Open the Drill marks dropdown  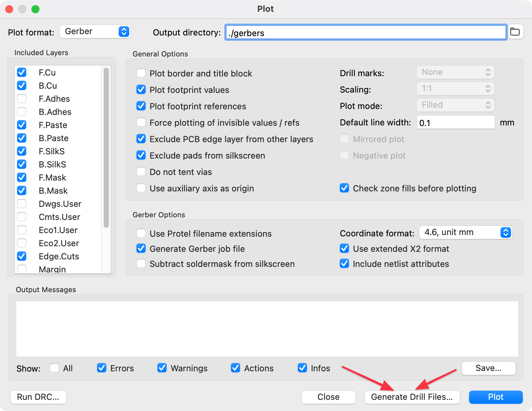click(x=455, y=72)
